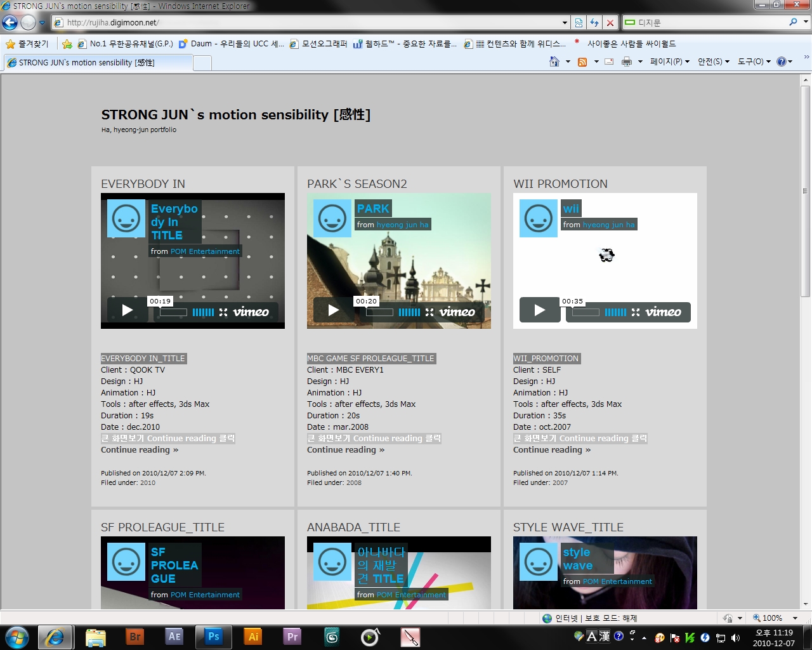
Task: Open the 즐겨찾기 favorites button
Action: 27,44
